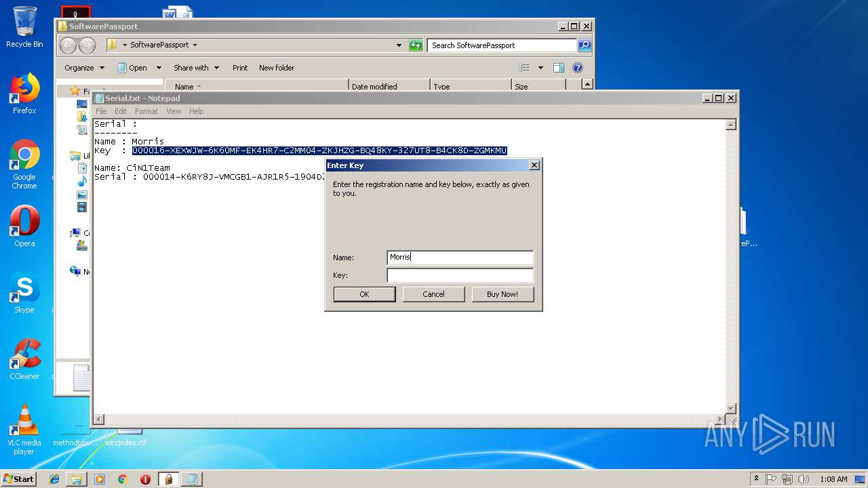
Task: Launch Firefox from the desktop
Action: pos(24,94)
